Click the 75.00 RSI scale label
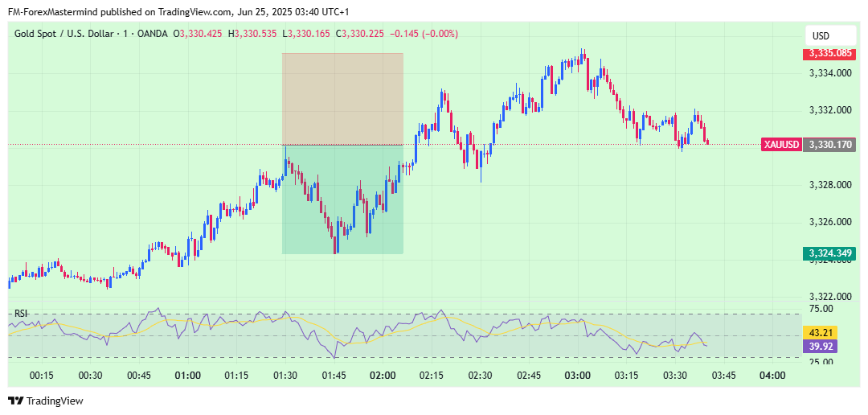This screenshot has width=868, height=415. pyautogui.click(x=821, y=308)
